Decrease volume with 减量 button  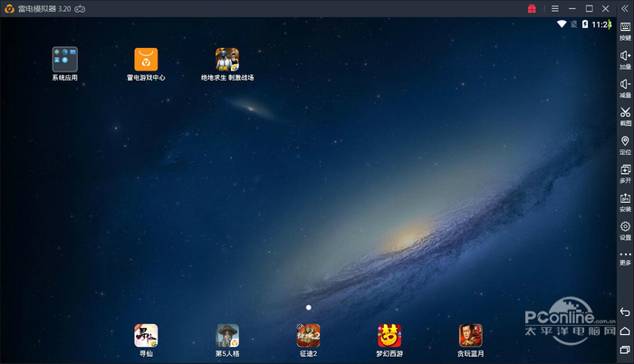click(x=625, y=88)
